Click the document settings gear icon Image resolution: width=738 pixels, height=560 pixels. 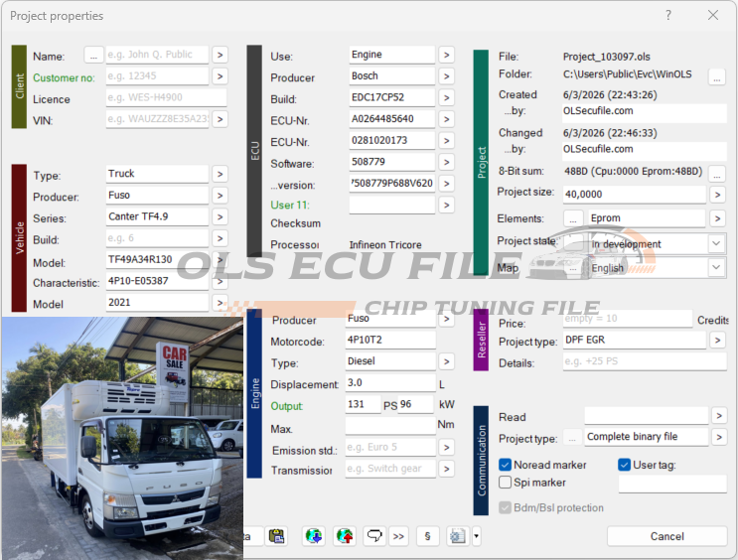coord(458,536)
